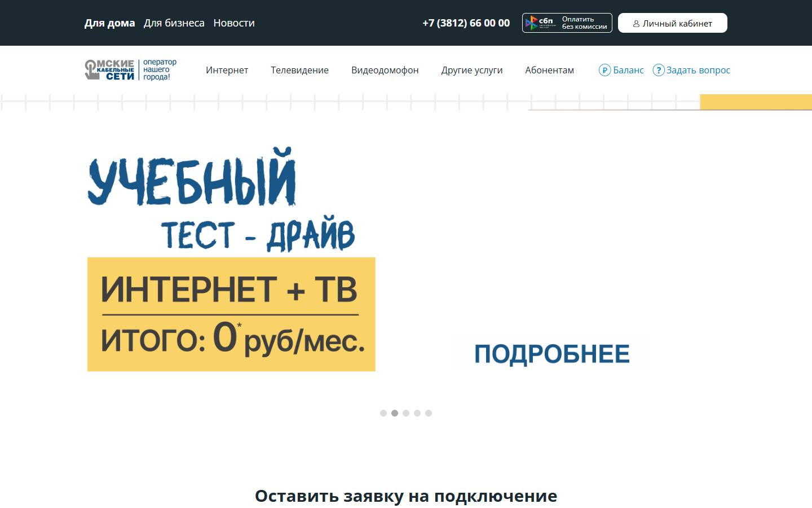Go to fifth banner slide dot
The image size is (812, 508).
(429, 413)
